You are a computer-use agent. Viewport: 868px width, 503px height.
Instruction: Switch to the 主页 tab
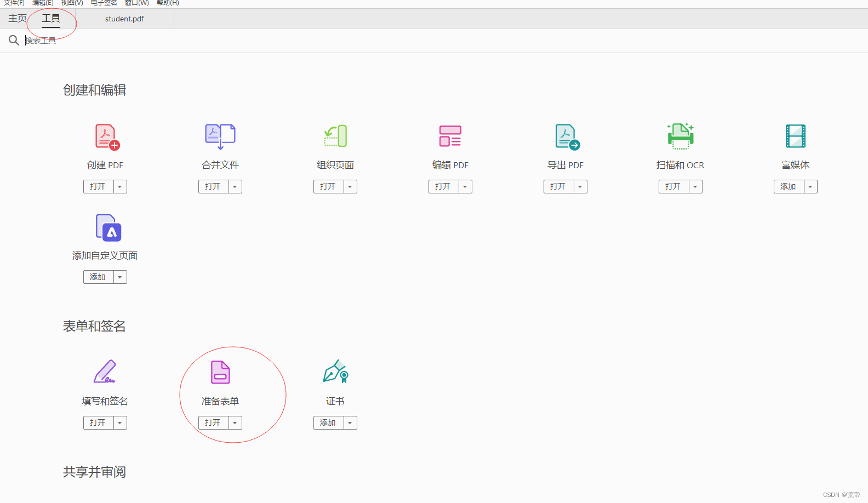tap(18, 19)
